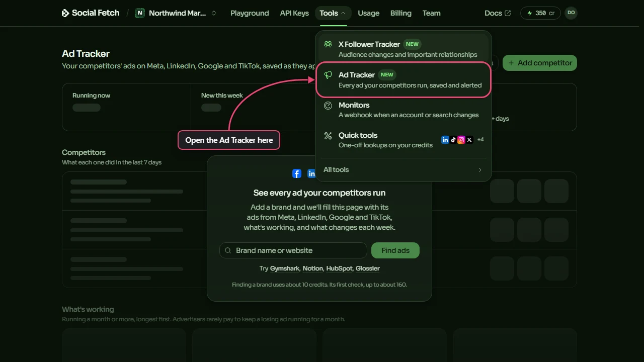This screenshot has width=644, height=362.
Task: Click "See every ad your competitors run" title
Action: coord(319,193)
